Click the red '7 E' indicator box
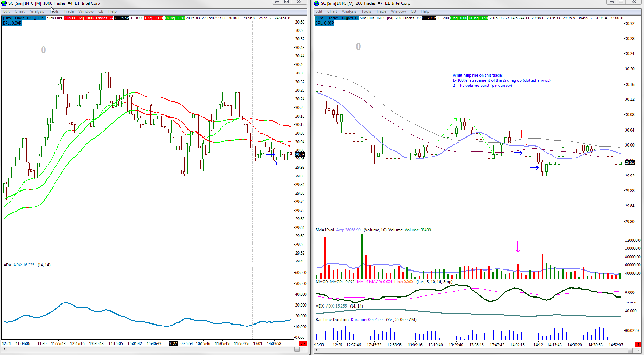This screenshot has width=644, height=355. point(303,343)
